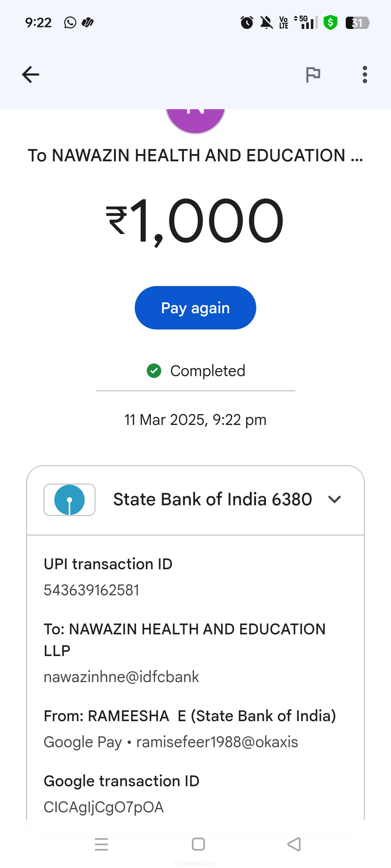Tap the green Completed checkmark icon
This screenshot has height=868, width=391.
[154, 371]
